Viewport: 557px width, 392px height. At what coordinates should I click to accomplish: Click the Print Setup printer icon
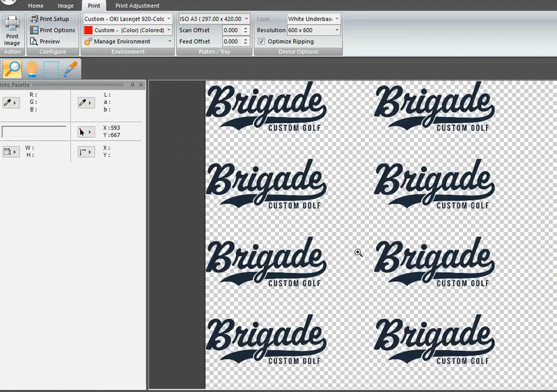(34, 19)
